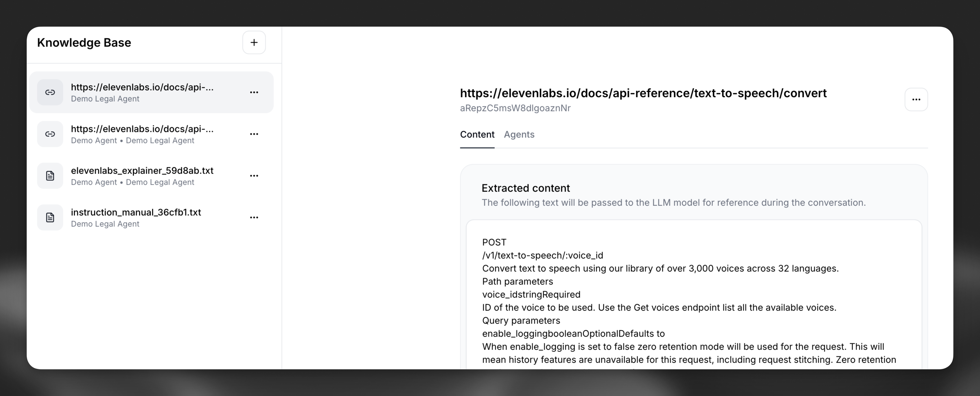The width and height of the screenshot is (980, 396).
Task: Select the elevenlabs_explainer_59d8ab.txt entry in the list
Action: [x=142, y=175]
